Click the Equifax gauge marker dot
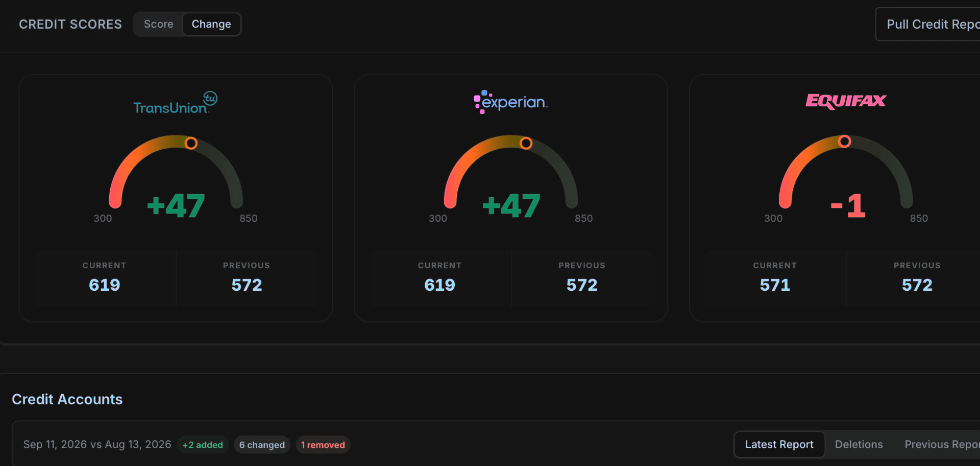Viewport: 980px width, 466px height. tap(845, 141)
